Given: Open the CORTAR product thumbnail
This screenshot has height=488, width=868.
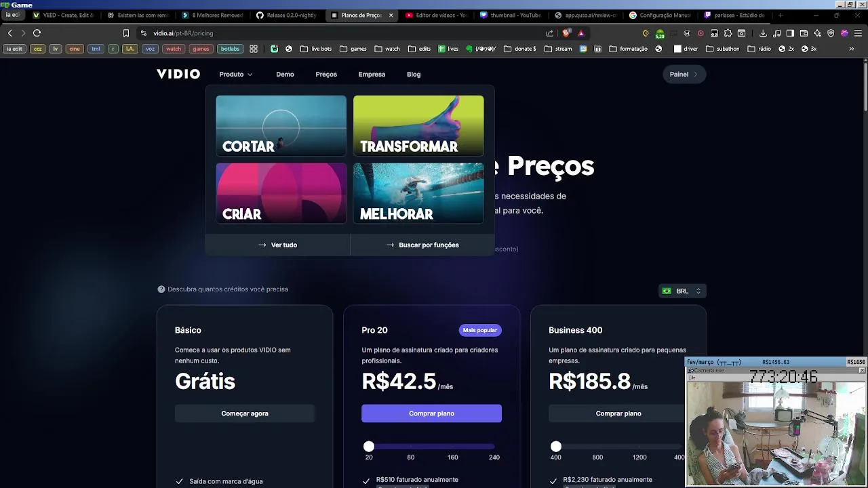Looking at the screenshot, I should coord(281,126).
